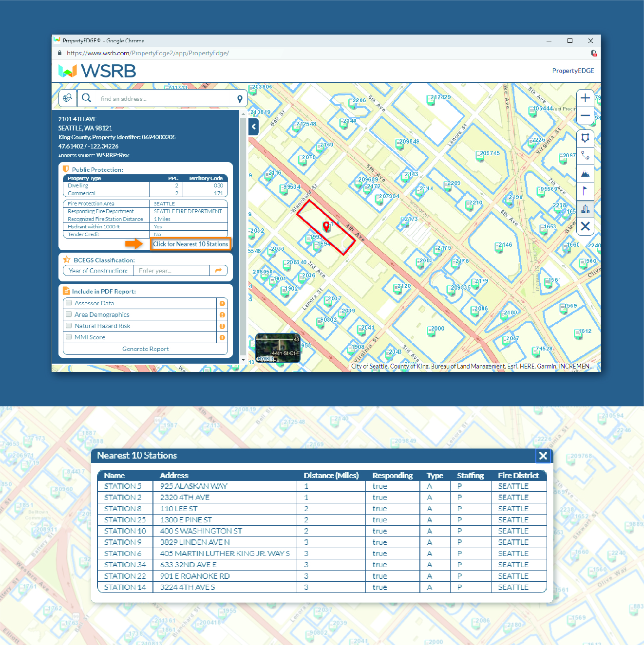Click address 3829 LINDEN AVE N
This screenshot has width=644, height=646.
[x=195, y=542]
